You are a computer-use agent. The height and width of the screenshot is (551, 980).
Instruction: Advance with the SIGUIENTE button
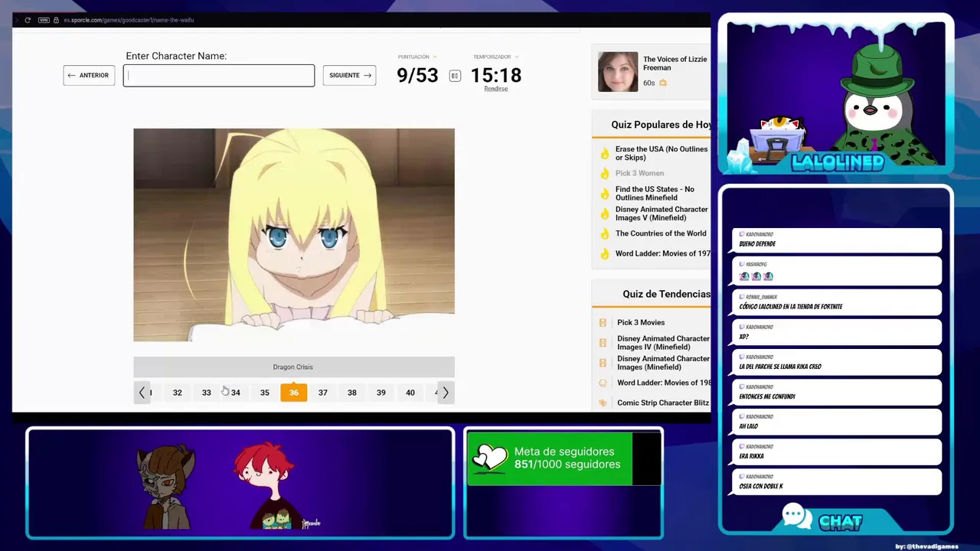[349, 75]
